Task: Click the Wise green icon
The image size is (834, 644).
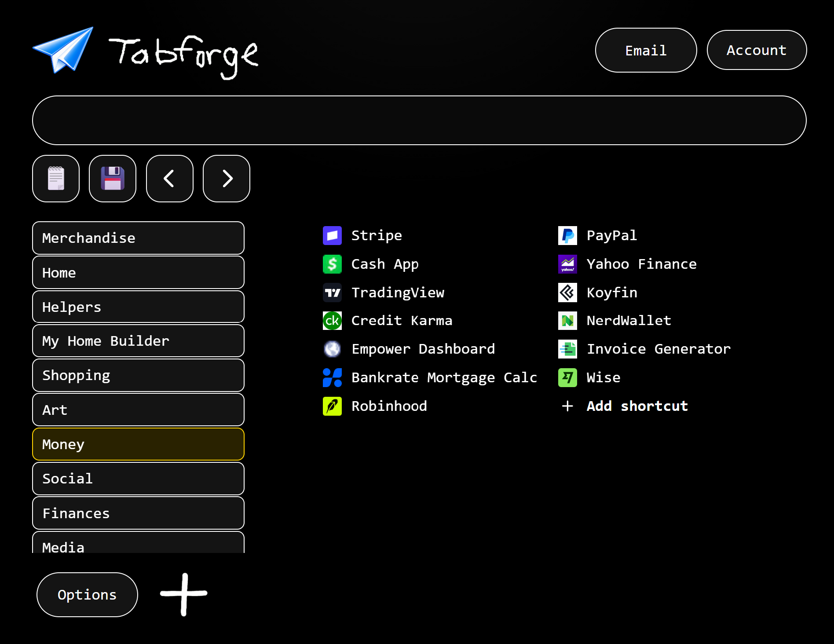Action: pos(567,377)
